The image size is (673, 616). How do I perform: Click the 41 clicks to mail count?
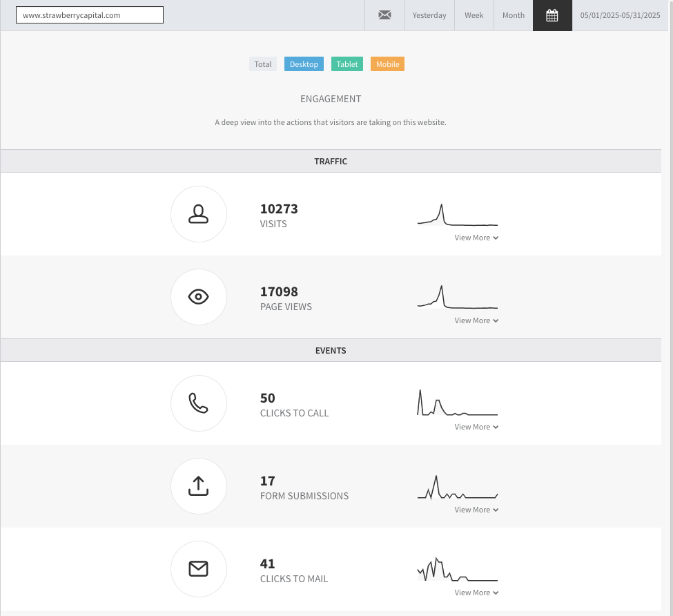click(x=267, y=564)
